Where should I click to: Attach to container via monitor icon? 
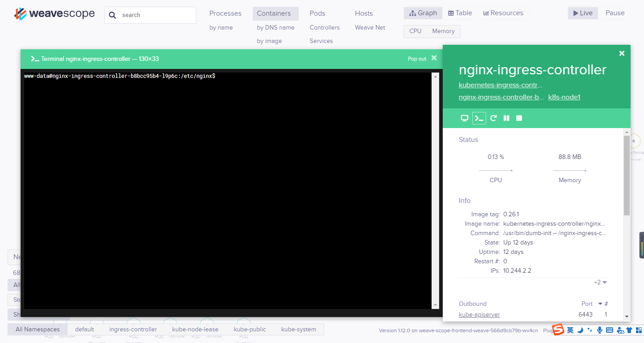[465, 118]
